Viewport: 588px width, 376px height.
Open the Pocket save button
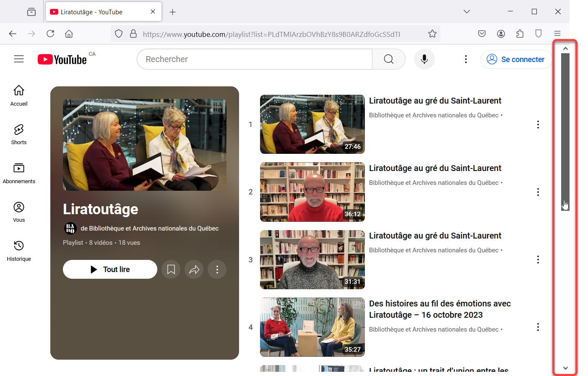pos(482,34)
